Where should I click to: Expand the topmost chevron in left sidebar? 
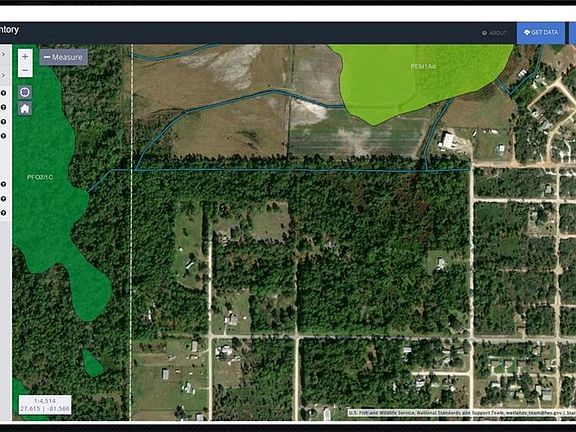tap(4, 54)
